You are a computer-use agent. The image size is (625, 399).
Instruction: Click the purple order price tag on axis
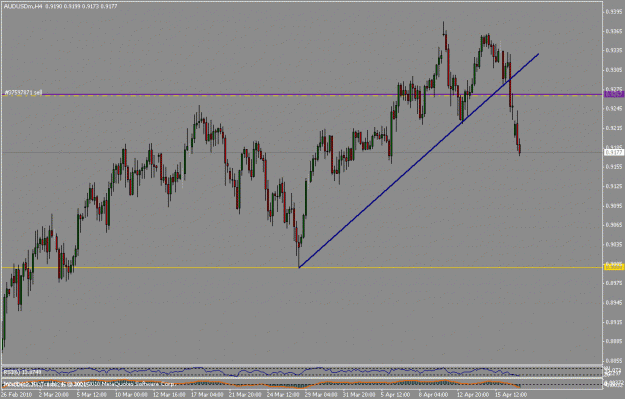[x=614, y=94]
